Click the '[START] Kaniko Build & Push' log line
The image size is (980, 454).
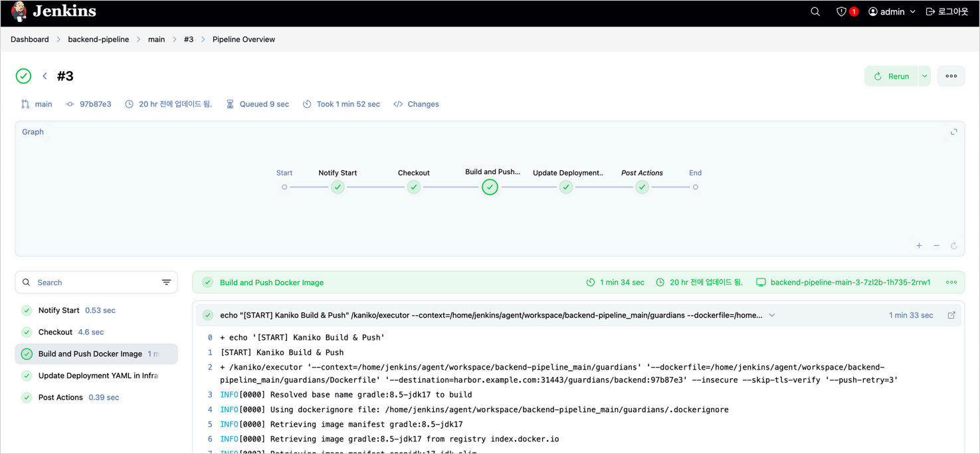[282, 352]
